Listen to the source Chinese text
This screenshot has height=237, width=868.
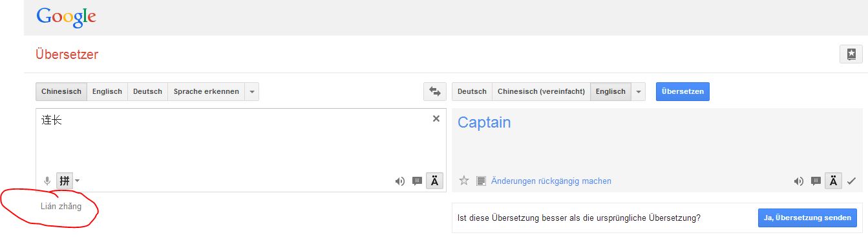click(400, 181)
